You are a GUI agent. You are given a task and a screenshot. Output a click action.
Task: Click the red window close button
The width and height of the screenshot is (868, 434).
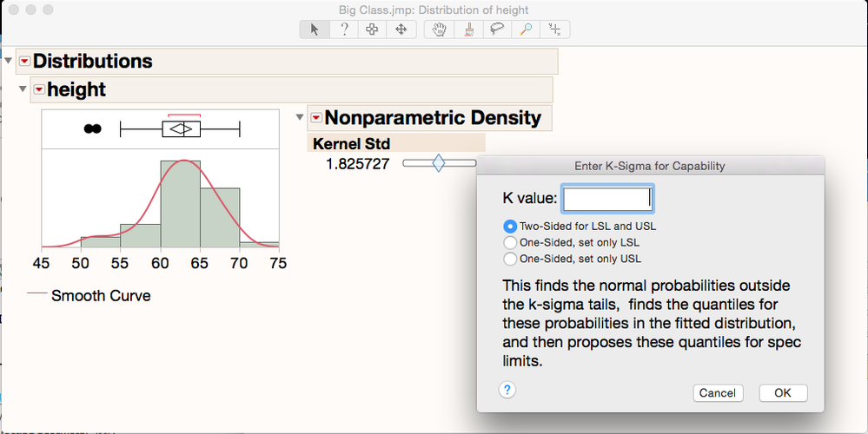coord(15,10)
